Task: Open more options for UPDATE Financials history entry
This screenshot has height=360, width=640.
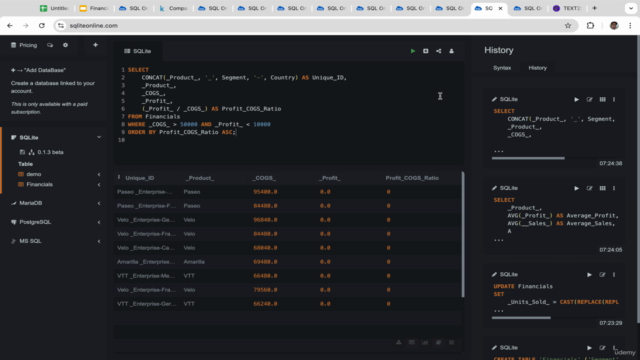Action: pos(614,275)
